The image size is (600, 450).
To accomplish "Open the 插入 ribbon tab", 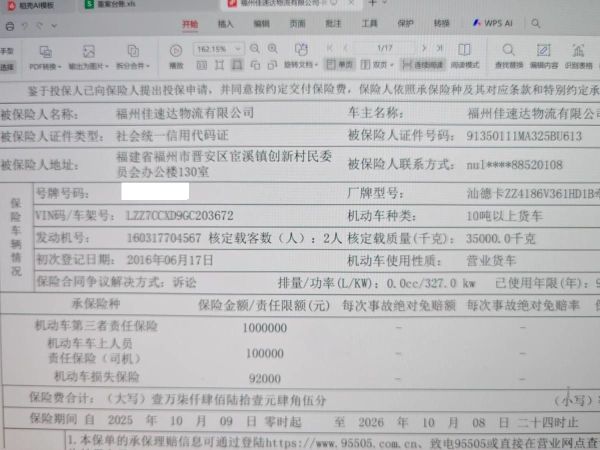I will 225,24.
